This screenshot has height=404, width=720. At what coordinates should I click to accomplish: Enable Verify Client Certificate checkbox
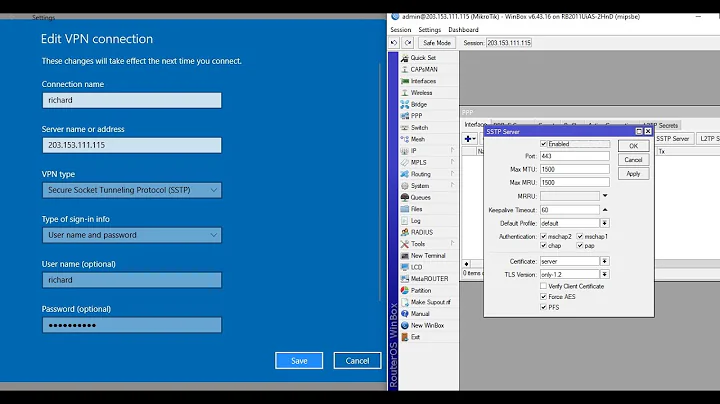[x=544, y=286]
